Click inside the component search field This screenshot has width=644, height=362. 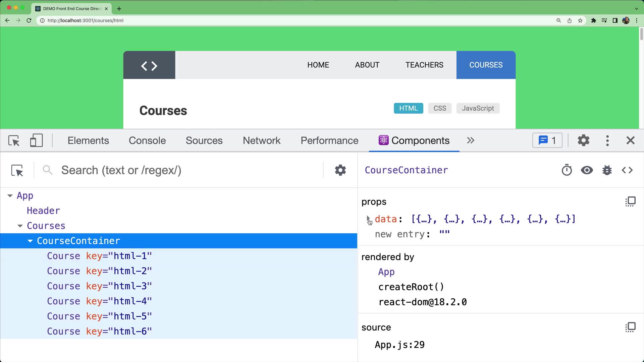tap(134, 170)
